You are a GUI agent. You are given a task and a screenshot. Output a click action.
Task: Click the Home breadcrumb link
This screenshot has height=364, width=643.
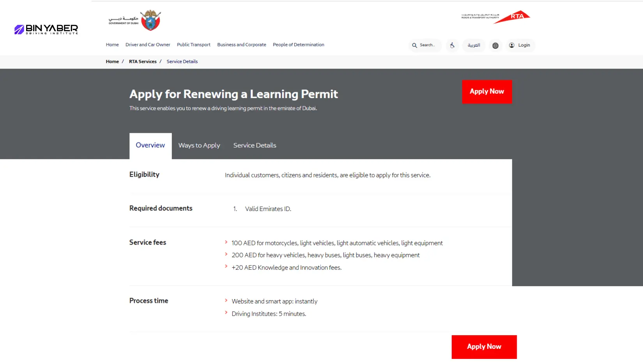pyautogui.click(x=112, y=62)
